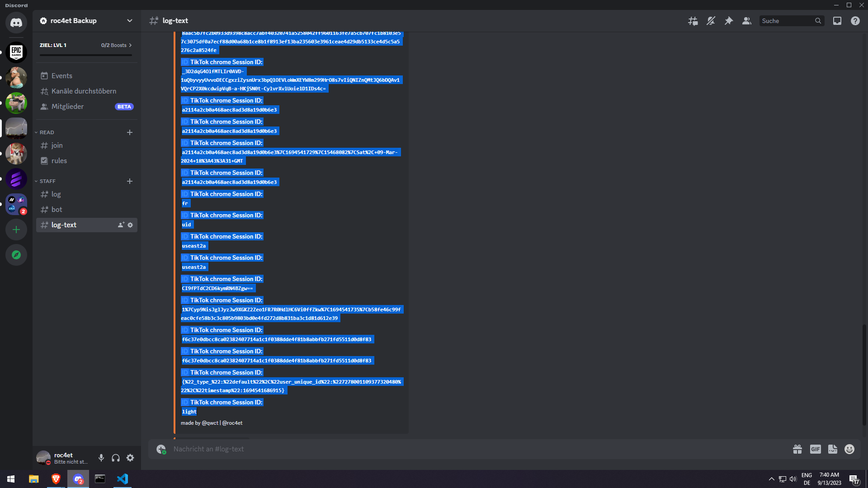This screenshot has width=868, height=488.
Task: Click the server boost progress bar
Action: point(86,55)
